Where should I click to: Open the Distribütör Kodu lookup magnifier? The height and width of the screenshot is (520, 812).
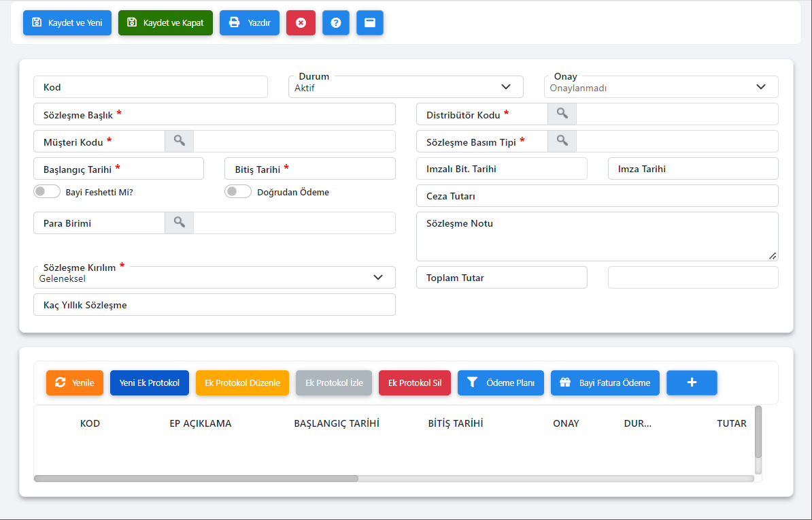[x=562, y=114]
